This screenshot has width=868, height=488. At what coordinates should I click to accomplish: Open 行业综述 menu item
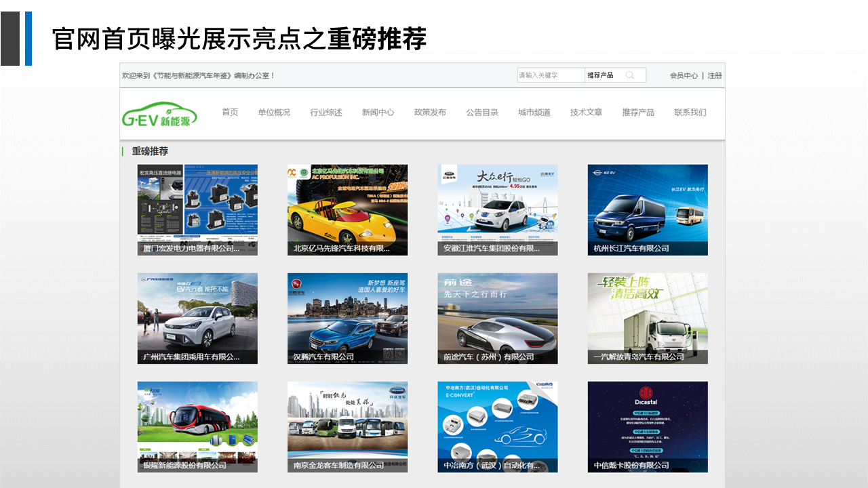(326, 113)
